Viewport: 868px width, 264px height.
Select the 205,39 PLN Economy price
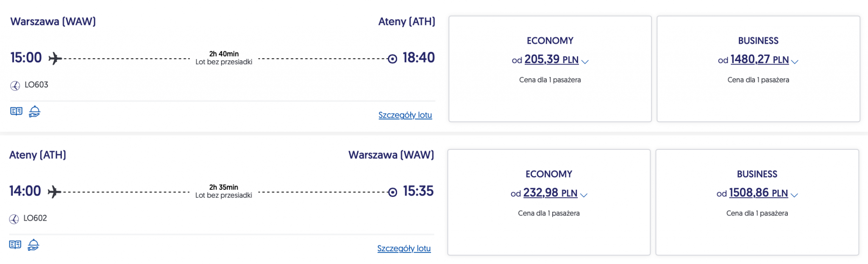pos(551,59)
